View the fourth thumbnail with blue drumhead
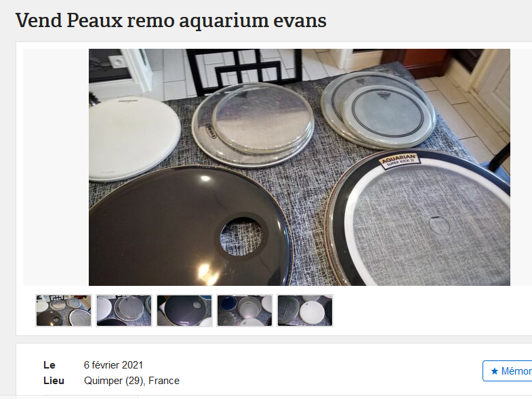The height and width of the screenshot is (399, 532). click(x=245, y=310)
